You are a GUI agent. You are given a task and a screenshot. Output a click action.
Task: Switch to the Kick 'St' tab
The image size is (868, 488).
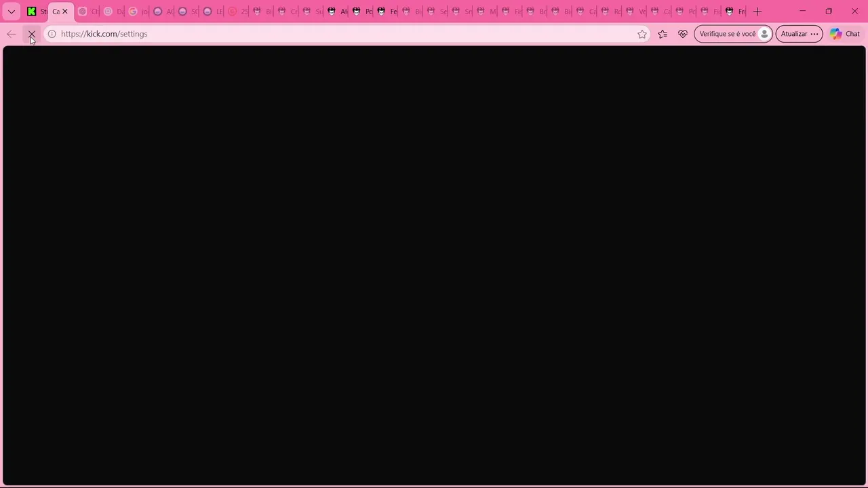coord(35,12)
